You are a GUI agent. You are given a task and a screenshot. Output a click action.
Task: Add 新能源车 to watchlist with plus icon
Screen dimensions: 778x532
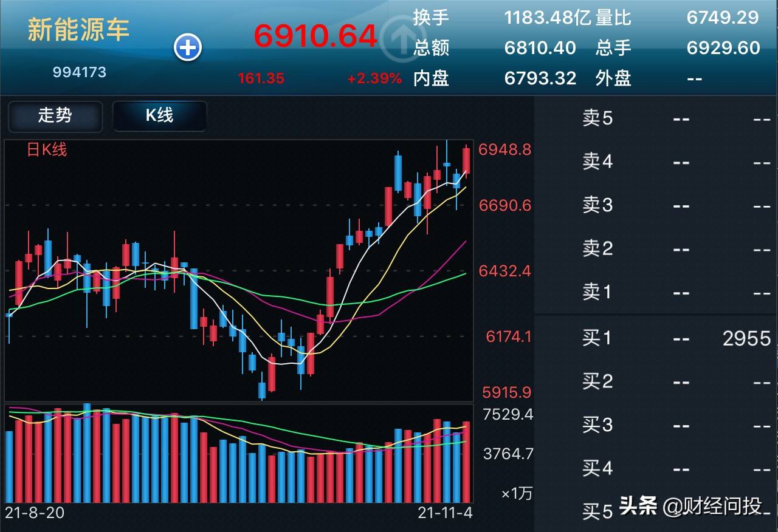pos(188,48)
